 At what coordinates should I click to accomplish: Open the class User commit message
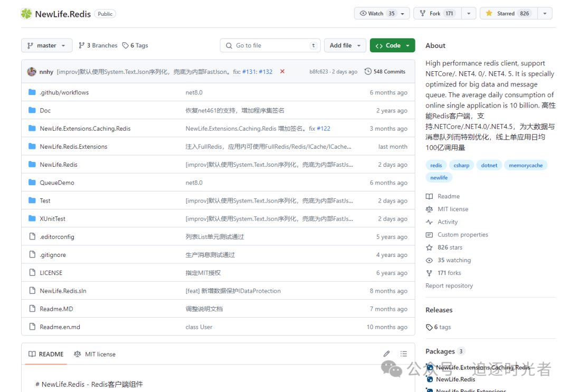[x=199, y=327]
